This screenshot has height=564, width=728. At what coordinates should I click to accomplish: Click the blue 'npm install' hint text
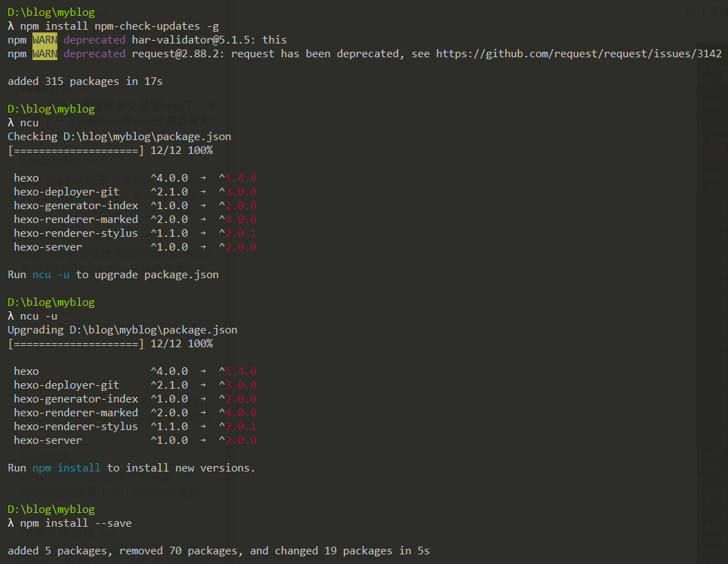pos(66,468)
